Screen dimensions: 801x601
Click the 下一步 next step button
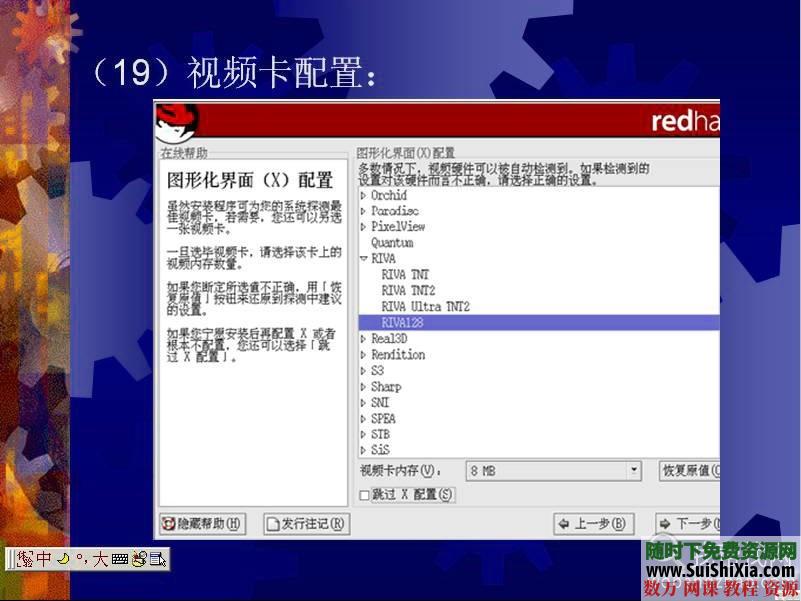pyautogui.click(x=690, y=523)
